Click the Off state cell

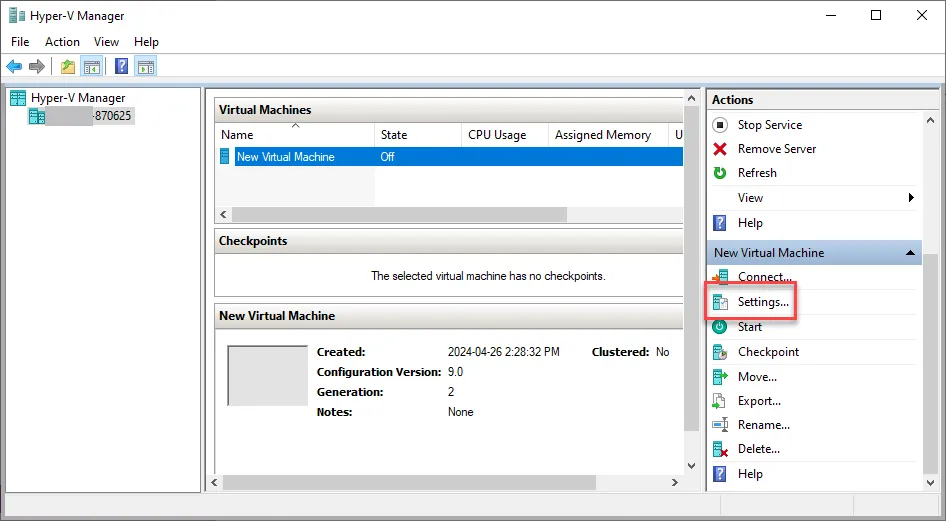click(x=387, y=157)
